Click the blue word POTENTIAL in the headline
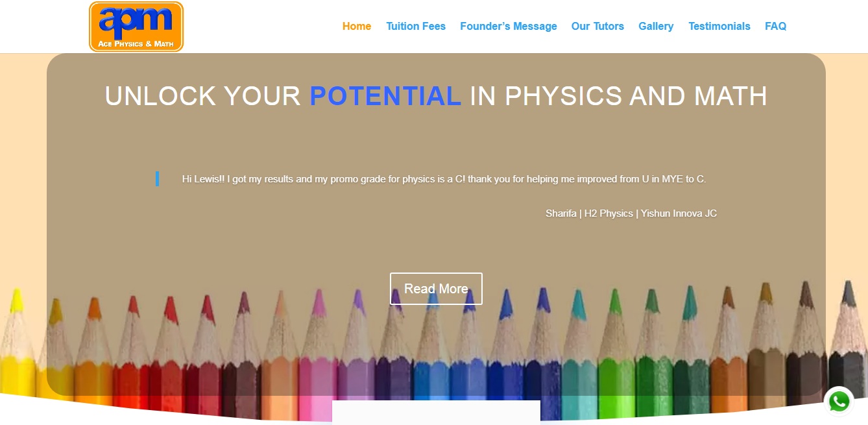868x425 pixels. tap(385, 96)
